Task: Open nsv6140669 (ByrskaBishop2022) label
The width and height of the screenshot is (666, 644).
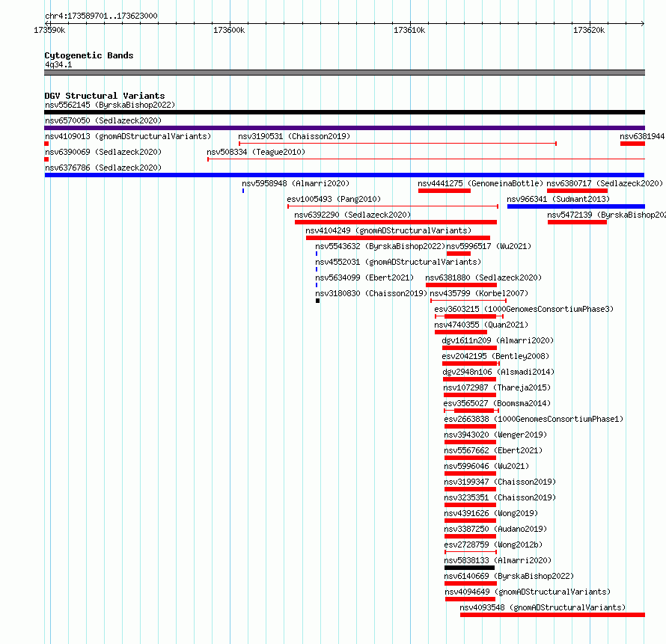Action: [509, 576]
